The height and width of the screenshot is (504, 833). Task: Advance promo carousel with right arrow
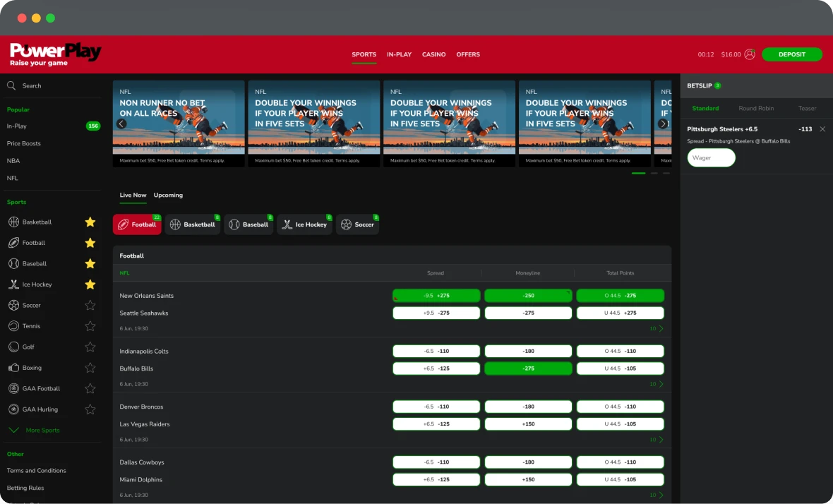pos(662,124)
